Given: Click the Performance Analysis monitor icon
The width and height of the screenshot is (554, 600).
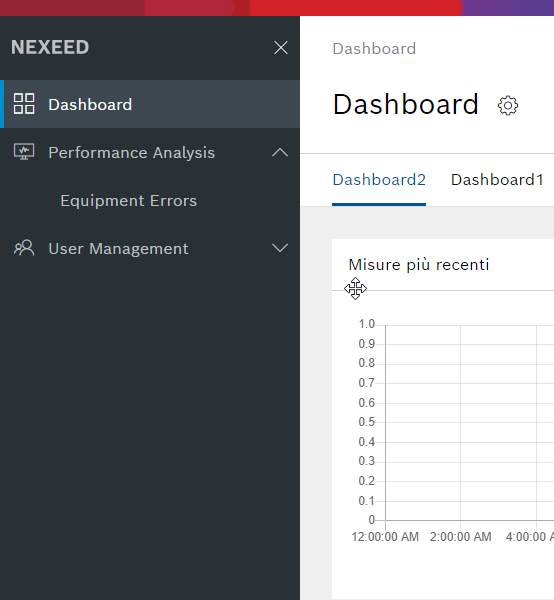Looking at the screenshot, I should (24, 152).
